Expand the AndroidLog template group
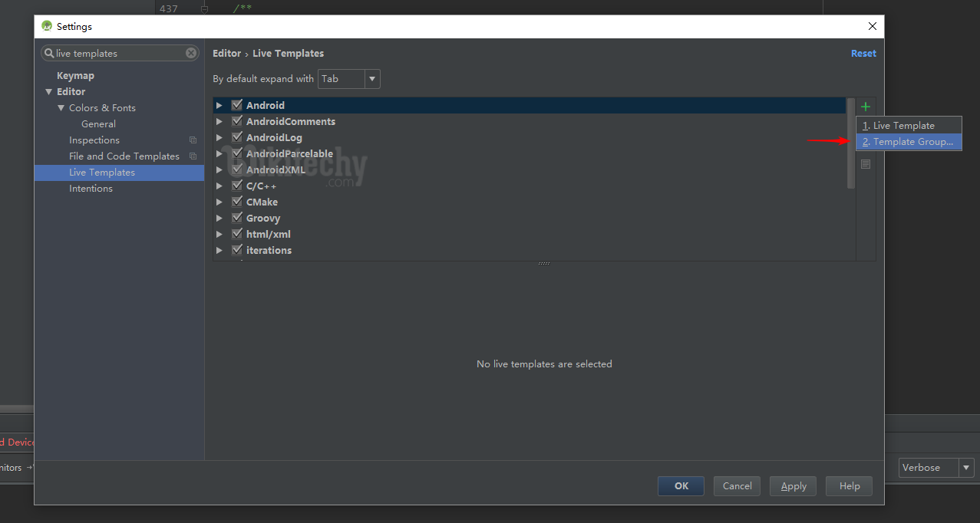Image resolution: width=980 pixels, height=523 pixels. click(219, 137)
